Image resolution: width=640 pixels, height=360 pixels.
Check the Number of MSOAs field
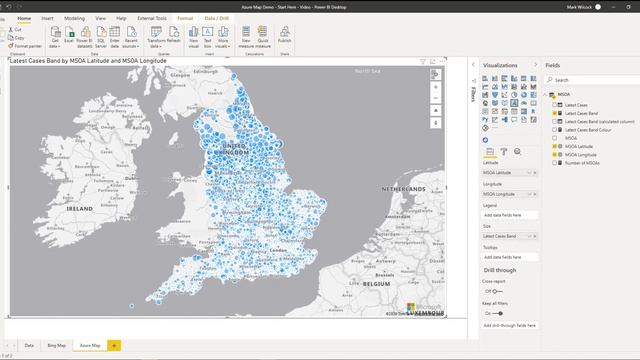coord(554,163)
